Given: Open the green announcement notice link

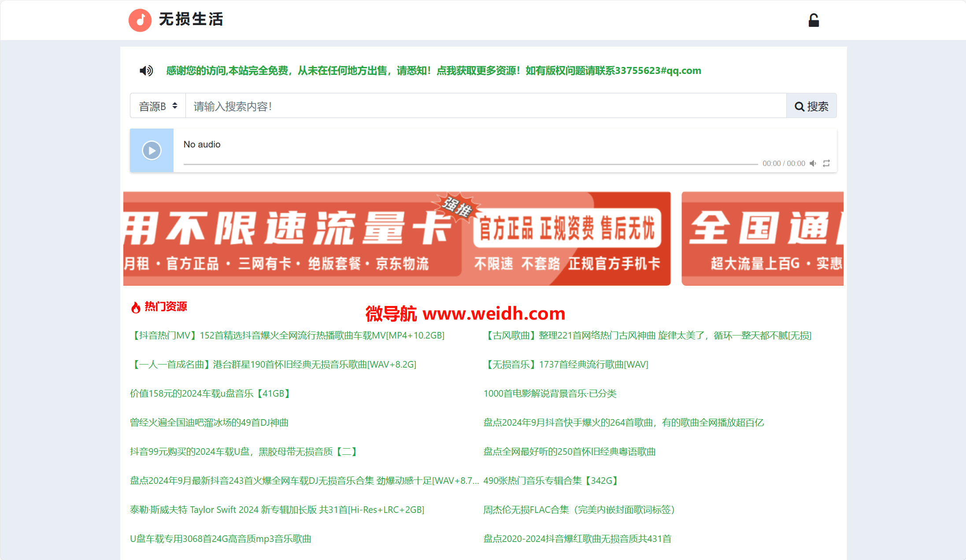Looking at the screenshot, I should coord(433,70).
